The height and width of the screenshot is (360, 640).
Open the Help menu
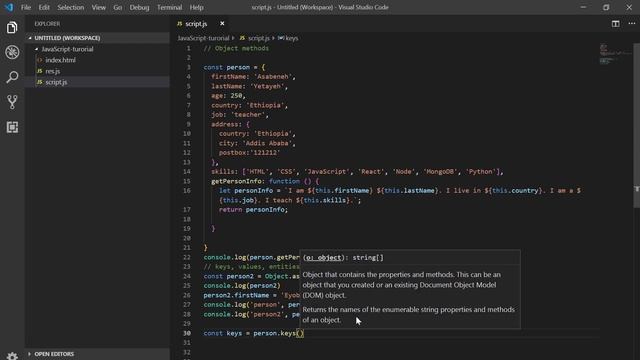click(196, 7)
